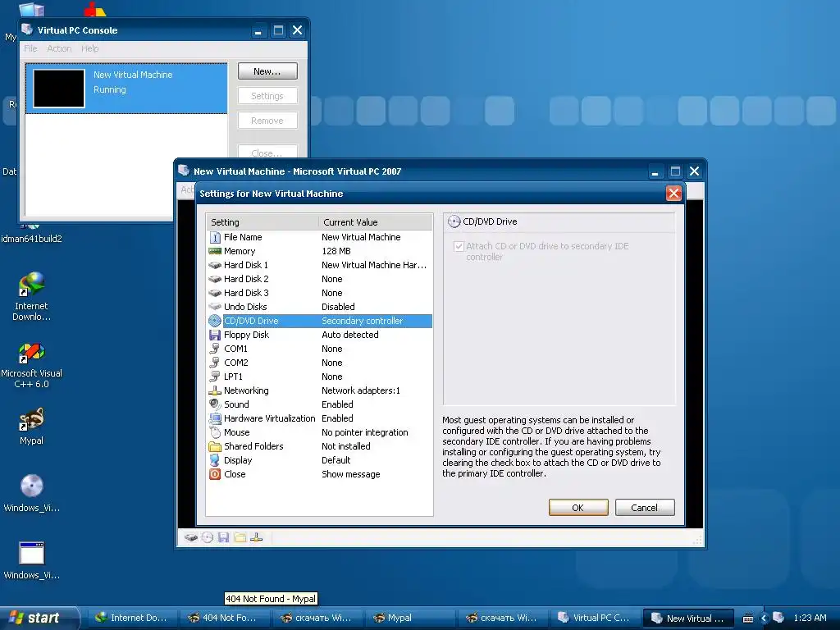
Task: Click New... button in Virtual PC Console
Action: pyautogui.click(x=267, y=71)
